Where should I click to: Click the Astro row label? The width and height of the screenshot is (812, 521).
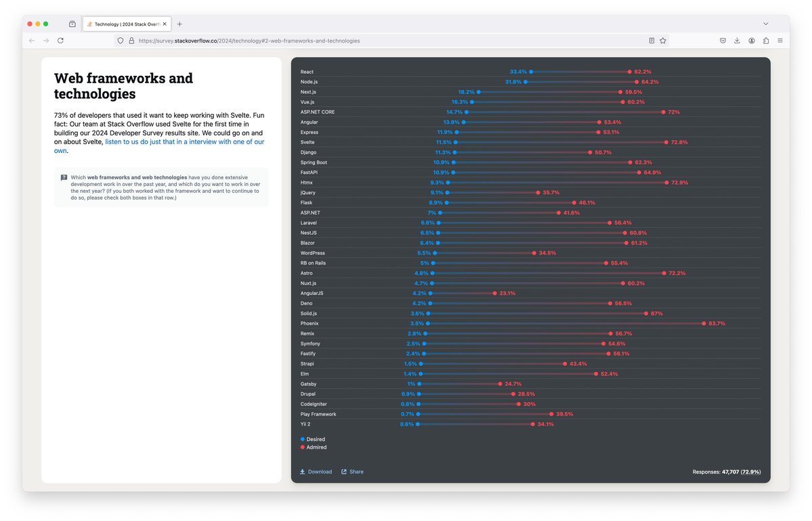coord(307,273)
